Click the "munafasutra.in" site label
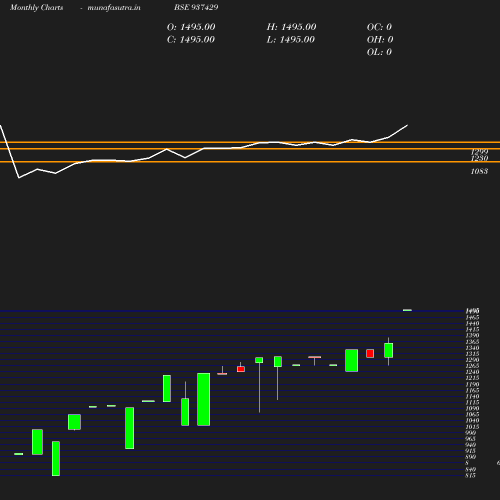This screenshot has width=500, height=500. (114, 7)
